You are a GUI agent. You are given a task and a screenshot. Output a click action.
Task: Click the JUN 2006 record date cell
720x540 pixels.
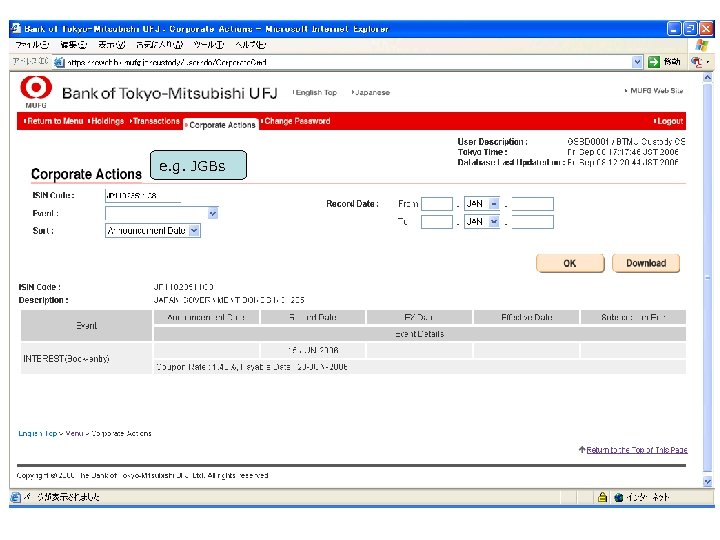click(313, 350)
